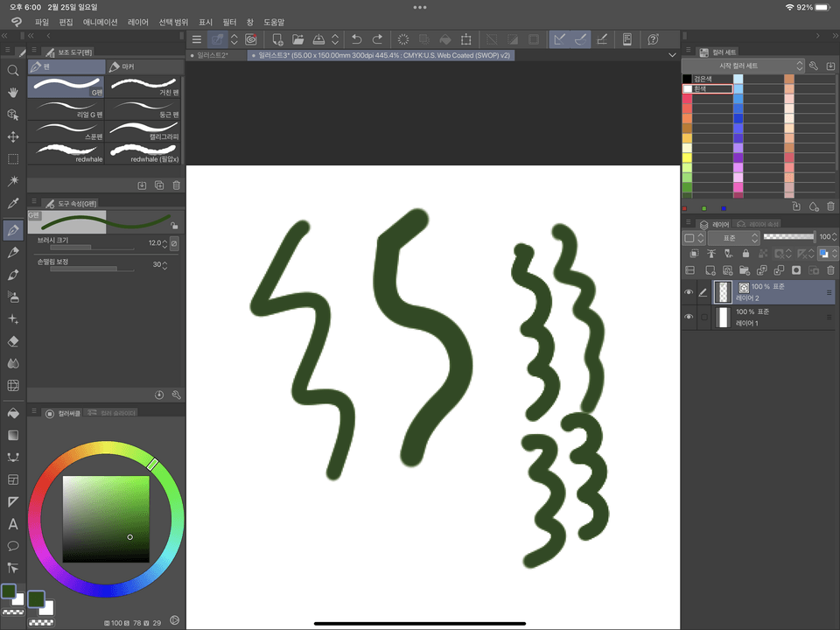
Task: Select the Eraser tool
Action: (13, 341)
